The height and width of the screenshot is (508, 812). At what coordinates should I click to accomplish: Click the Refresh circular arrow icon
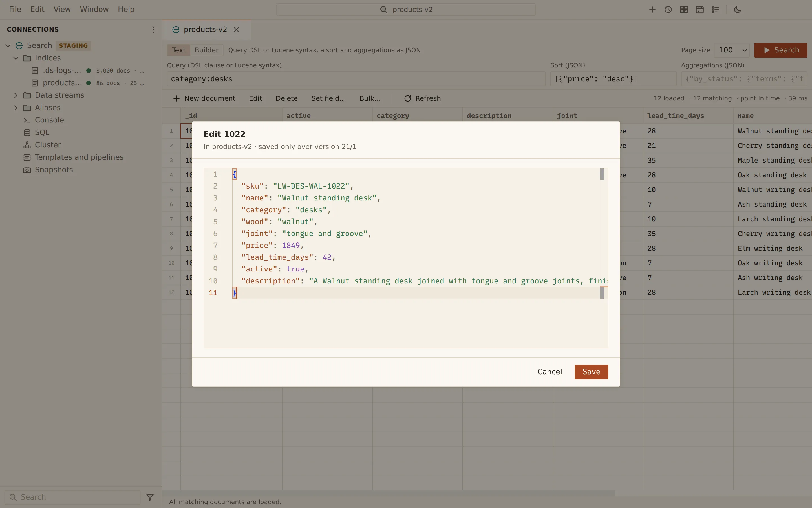[408, 98]
